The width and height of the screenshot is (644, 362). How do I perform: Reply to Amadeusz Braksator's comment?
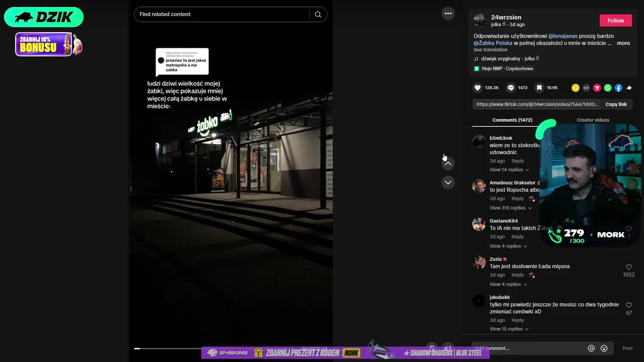[x=518, y=199]
